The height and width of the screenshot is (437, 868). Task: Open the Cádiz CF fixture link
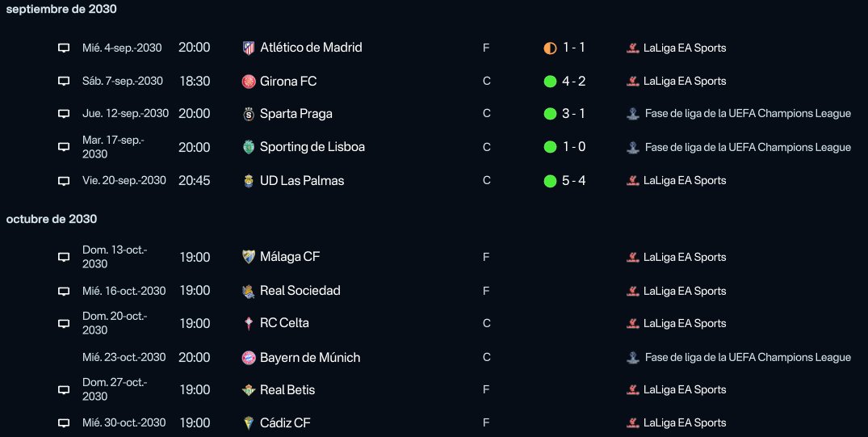click(285, 422)
